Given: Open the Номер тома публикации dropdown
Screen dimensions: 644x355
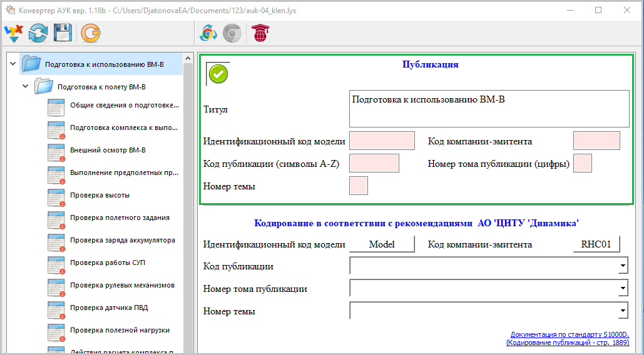Looking at the screenshot, I should (622, 289).
